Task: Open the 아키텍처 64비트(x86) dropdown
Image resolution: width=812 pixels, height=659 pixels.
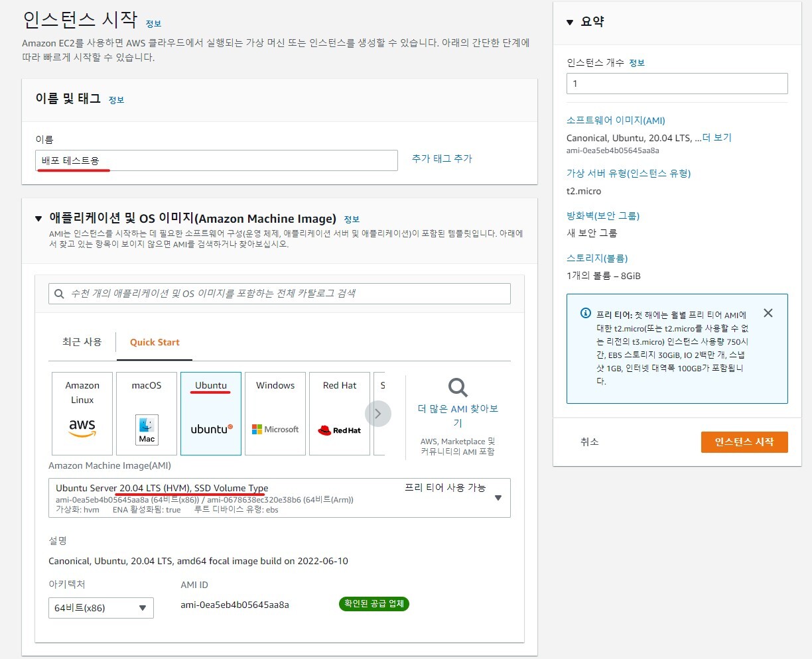Action: (101, 608)
